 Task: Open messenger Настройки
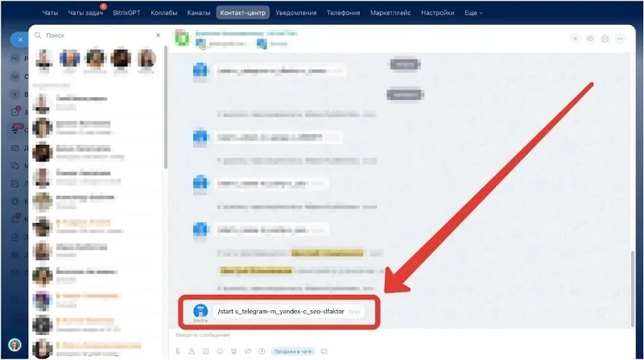tap(437, 13)
